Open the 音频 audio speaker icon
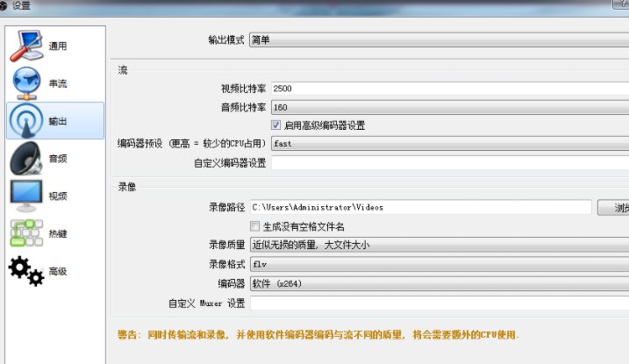 [26, 159]
